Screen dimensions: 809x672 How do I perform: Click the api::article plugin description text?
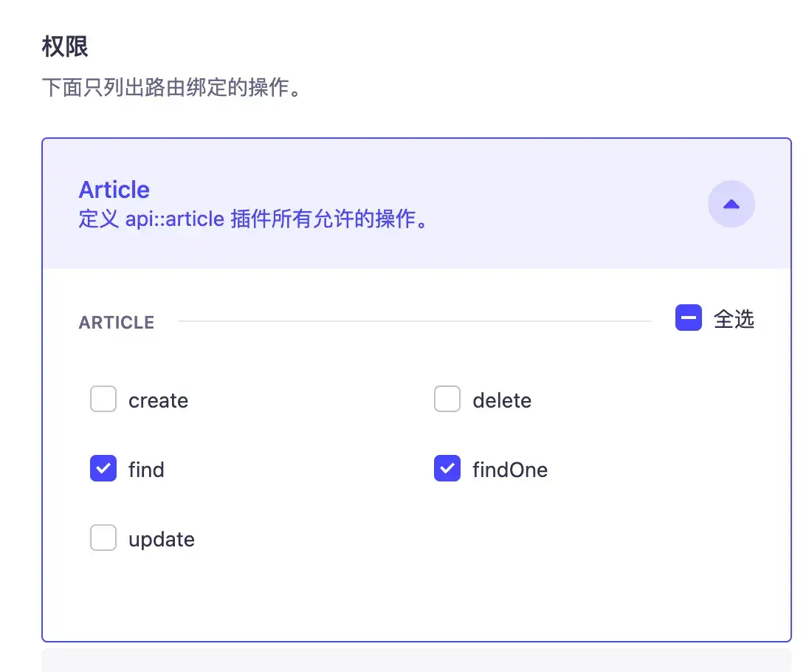[x=253, y=219]
